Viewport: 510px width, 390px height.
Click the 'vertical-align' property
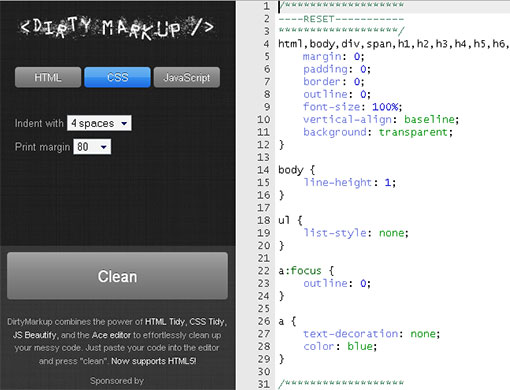(347, 119)
